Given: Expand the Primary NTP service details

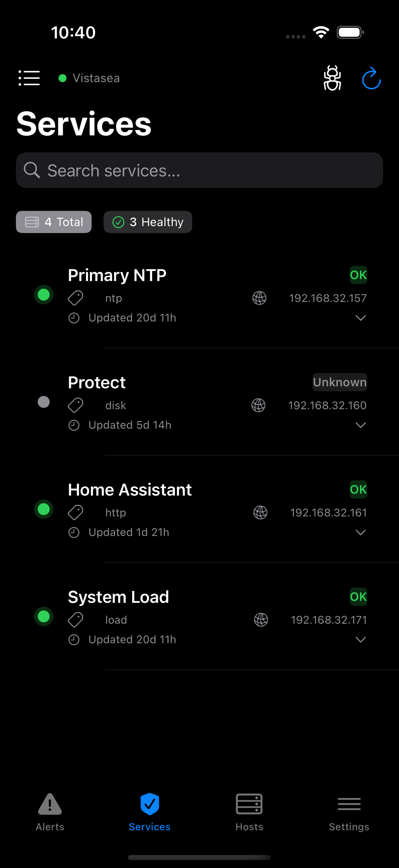Looking at the screenshot, I should click(x=360, y=318).
